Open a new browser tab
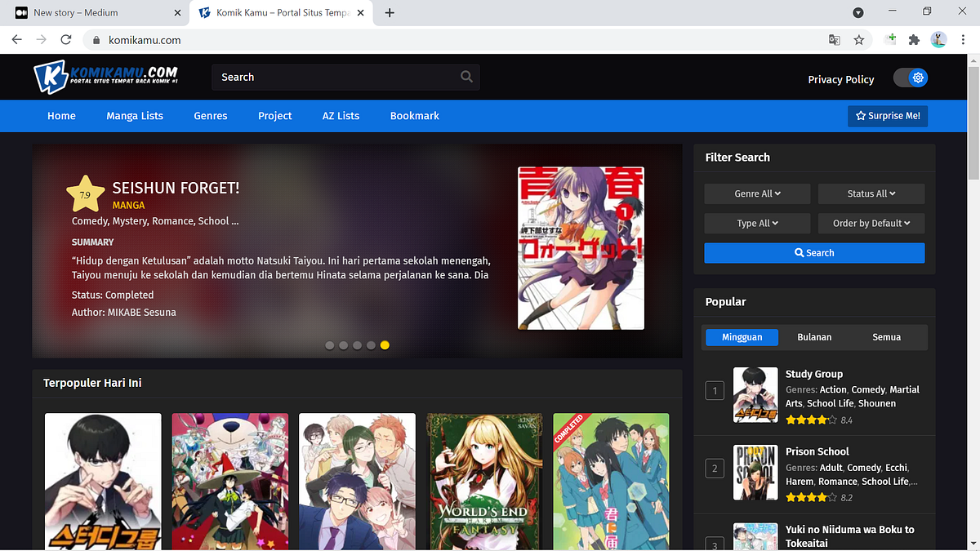The height and width of the screenshot is (551, 980). (390, 12)
